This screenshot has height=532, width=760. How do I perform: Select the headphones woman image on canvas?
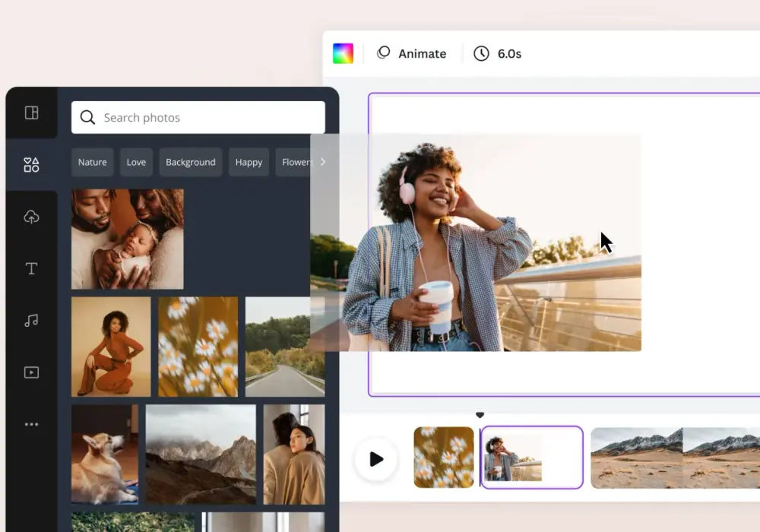(x=476, y=242)
